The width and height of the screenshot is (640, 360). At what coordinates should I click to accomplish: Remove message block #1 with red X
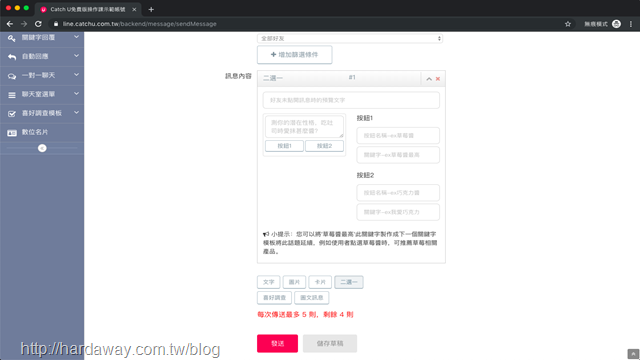(438, 79)
